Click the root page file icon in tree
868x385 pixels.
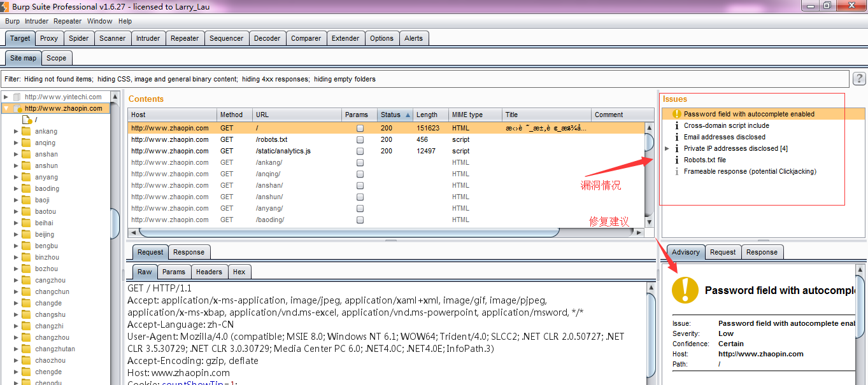click(27, 120)
